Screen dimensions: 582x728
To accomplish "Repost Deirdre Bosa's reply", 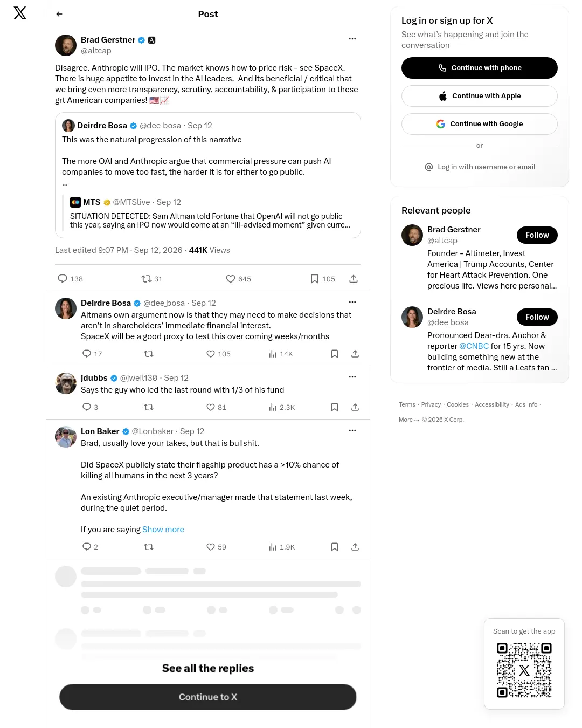I will click(x=149, y=354).
